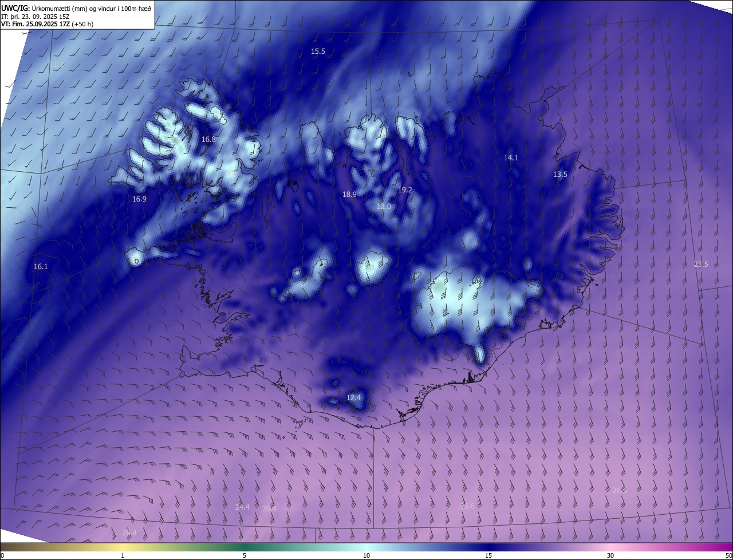Click the colorbar tick label 30
The image size is (733, 560).
click(x=610, y=556)
